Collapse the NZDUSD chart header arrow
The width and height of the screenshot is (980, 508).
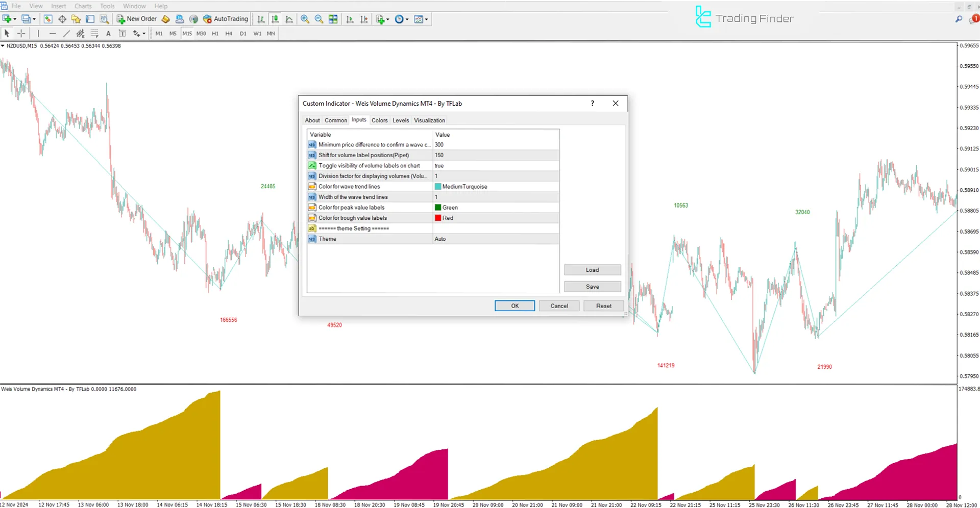click(3, 45)
